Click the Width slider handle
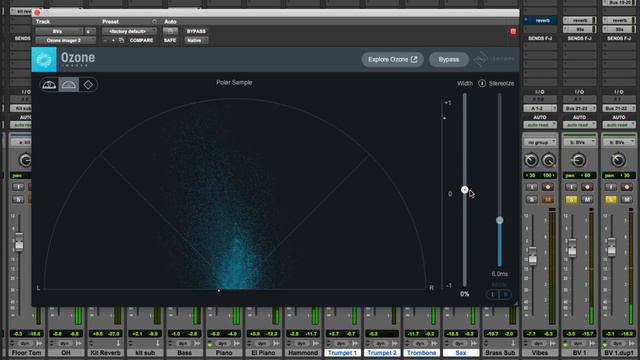This screenshot has height=360, width=640. pyautogui.click(x=464, y=190)
